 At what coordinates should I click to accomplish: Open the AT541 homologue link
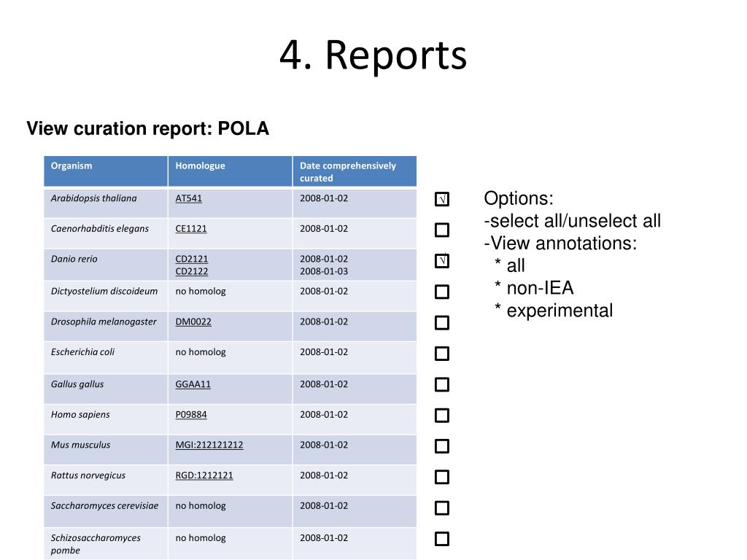pos(189,198)
